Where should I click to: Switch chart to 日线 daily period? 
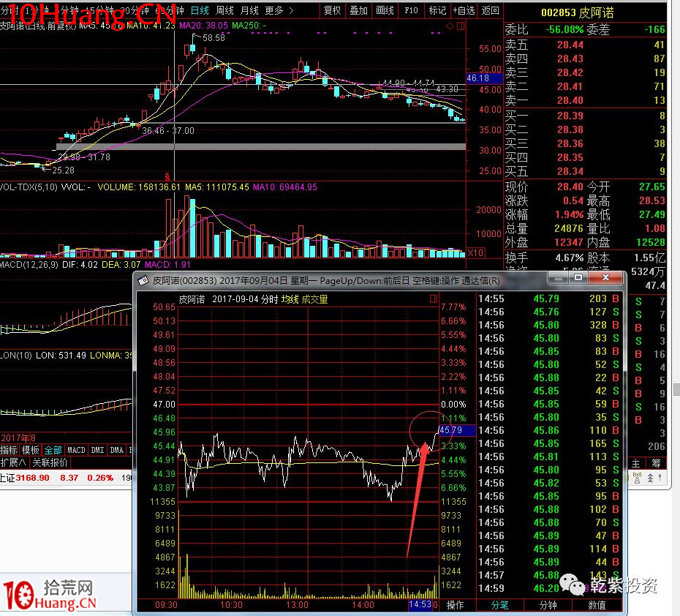pyautogui.click(x=200, y=10)
